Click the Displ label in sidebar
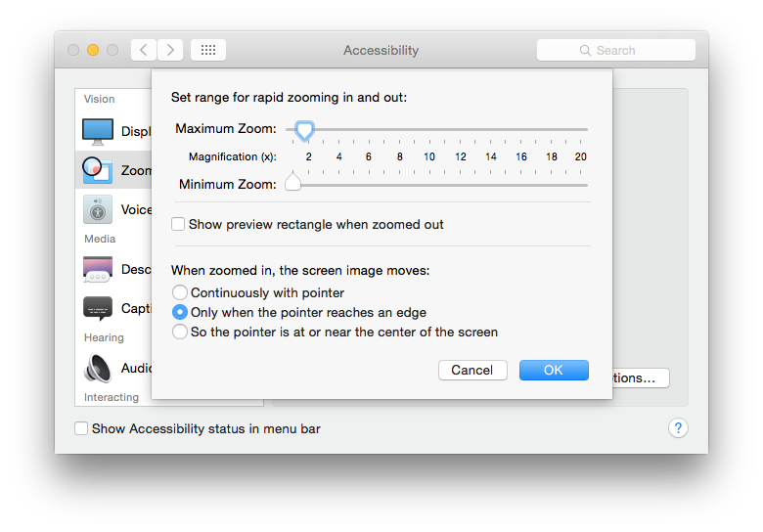763x532 pixels. (136, 132)
